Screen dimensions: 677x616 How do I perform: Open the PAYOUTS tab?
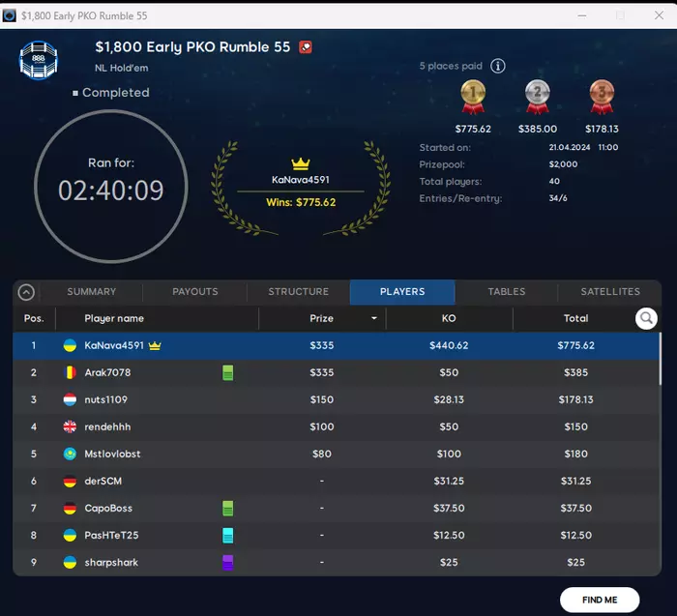(195, 292)
